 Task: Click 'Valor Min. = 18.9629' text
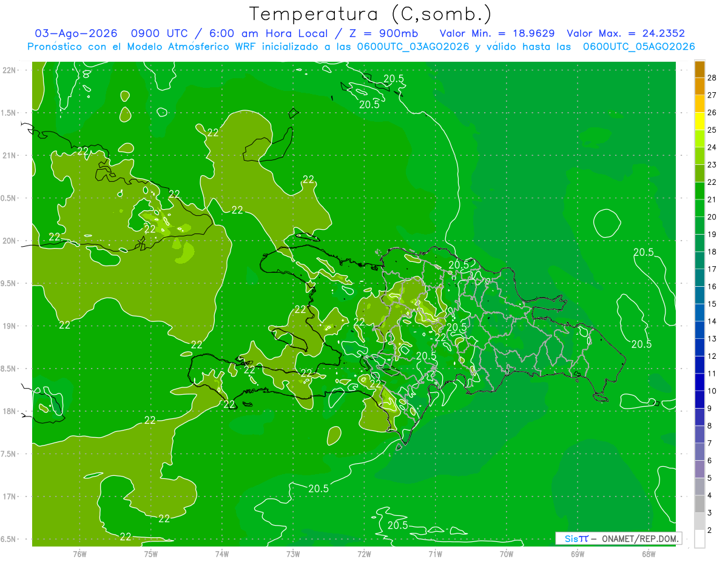(497, 33)
